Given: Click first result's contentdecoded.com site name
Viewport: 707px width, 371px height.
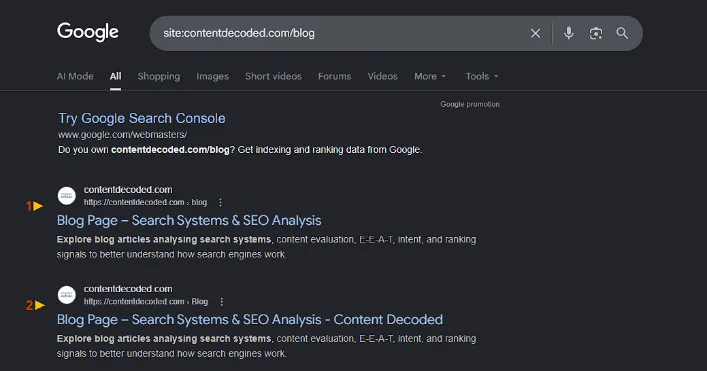Looking at the screenshot, I should [128, 190].
